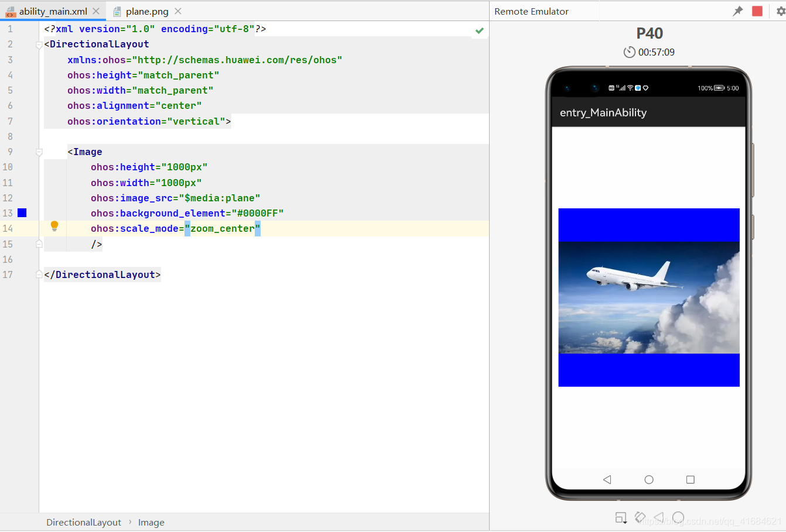Click the 00:57:09 remaining time text

click(657, 52)
